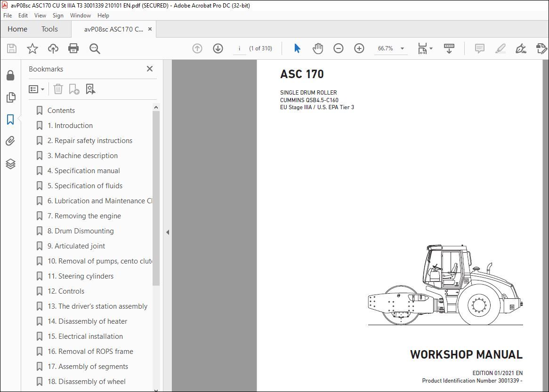The width and height of the screenshot is (549, 392).
Task: Show the Page Thumbnails panel
Action: pyautogui.click(x=10, y=97)
